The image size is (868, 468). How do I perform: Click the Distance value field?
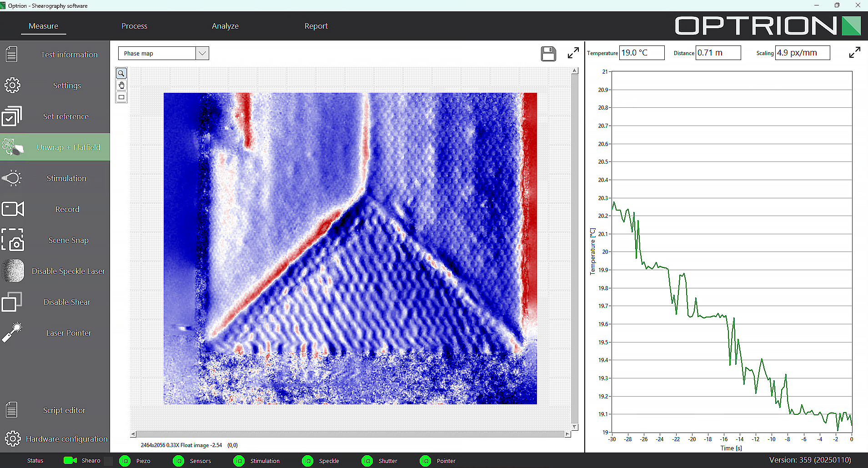pyautogui.click(x=718, y=53)
